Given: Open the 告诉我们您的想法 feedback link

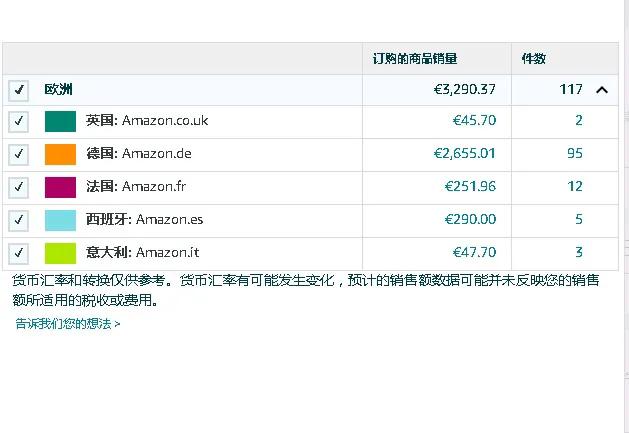Looking at the screenshot, I should 67,323.
